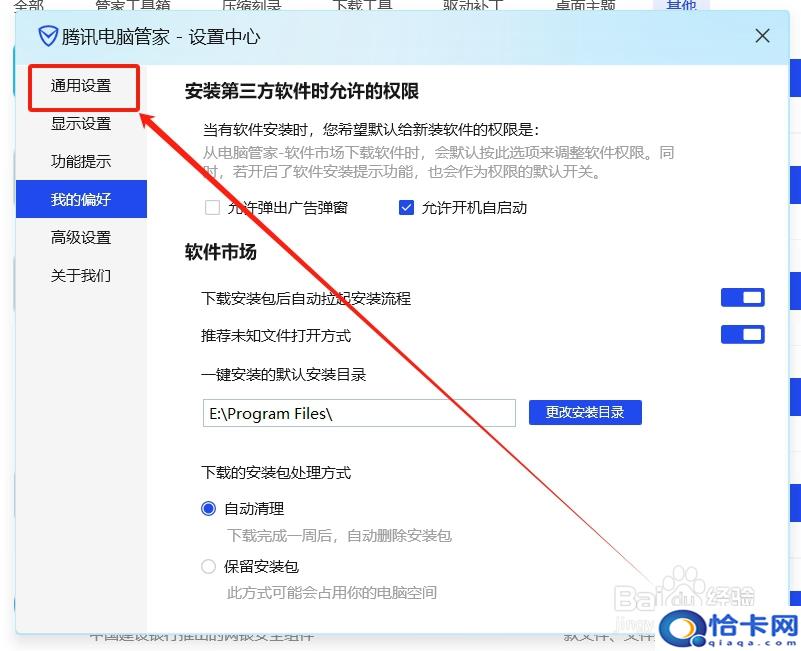The width and height of the screenshot is (801, 651).
Task: Toggle 下载安装包后自动拉起安装流程 switch
Action: (x=742, y=298)
